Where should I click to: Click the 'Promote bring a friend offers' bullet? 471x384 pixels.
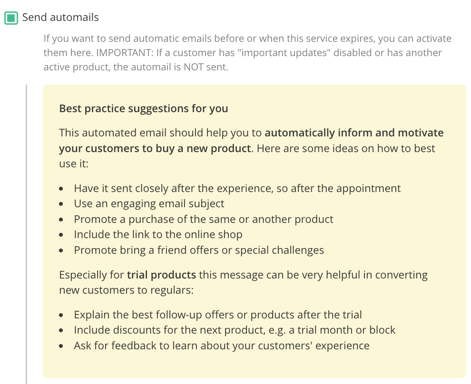pos(199,250)
